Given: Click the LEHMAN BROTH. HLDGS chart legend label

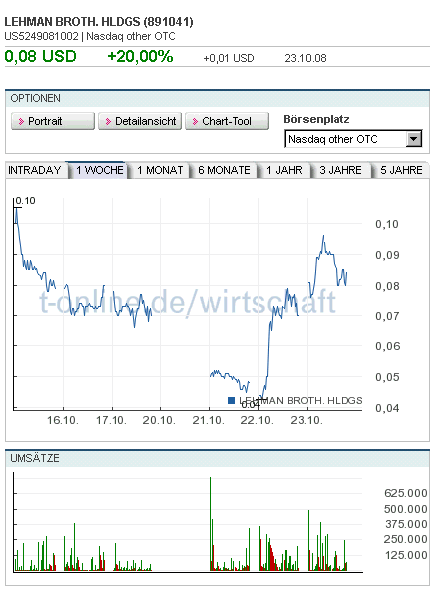Looking at the screenshot, I should [301, 400].
